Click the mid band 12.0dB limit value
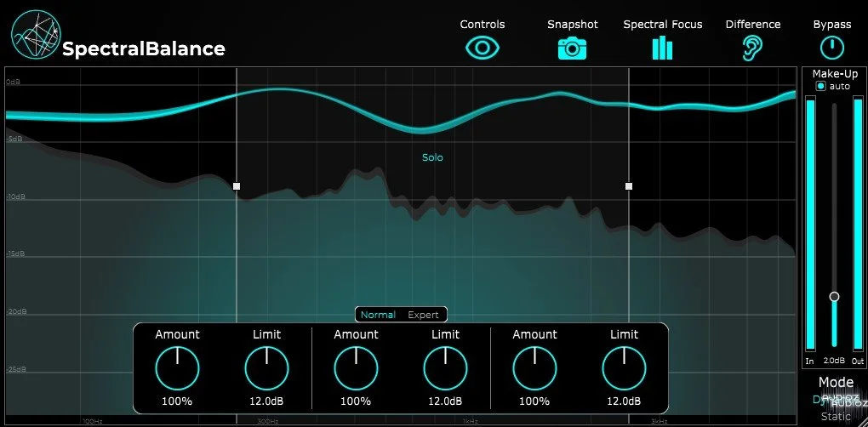 pos(446,401)
